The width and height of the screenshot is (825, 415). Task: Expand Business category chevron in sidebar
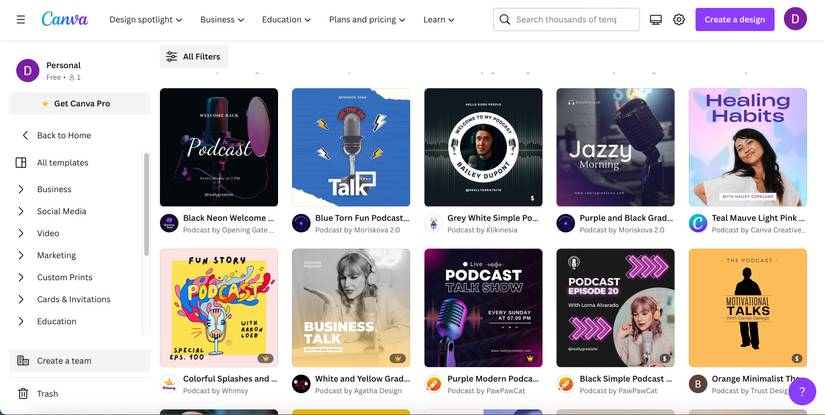[x=21, y=189]
